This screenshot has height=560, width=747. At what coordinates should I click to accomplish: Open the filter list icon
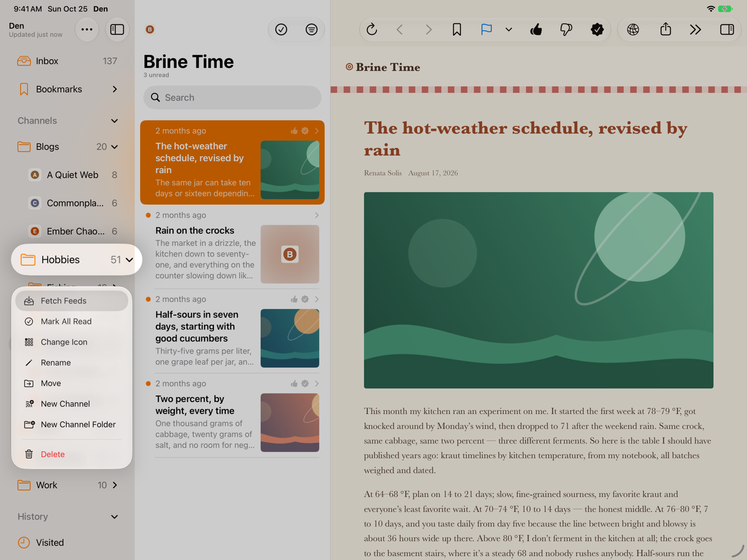pyautogui.click(x=312, y=29)
